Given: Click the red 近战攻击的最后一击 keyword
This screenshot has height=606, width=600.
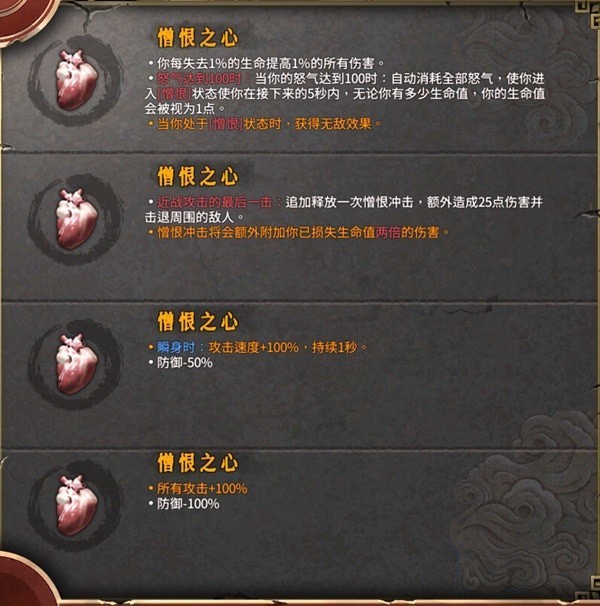Looking at the screenshot, I should 215,202.
